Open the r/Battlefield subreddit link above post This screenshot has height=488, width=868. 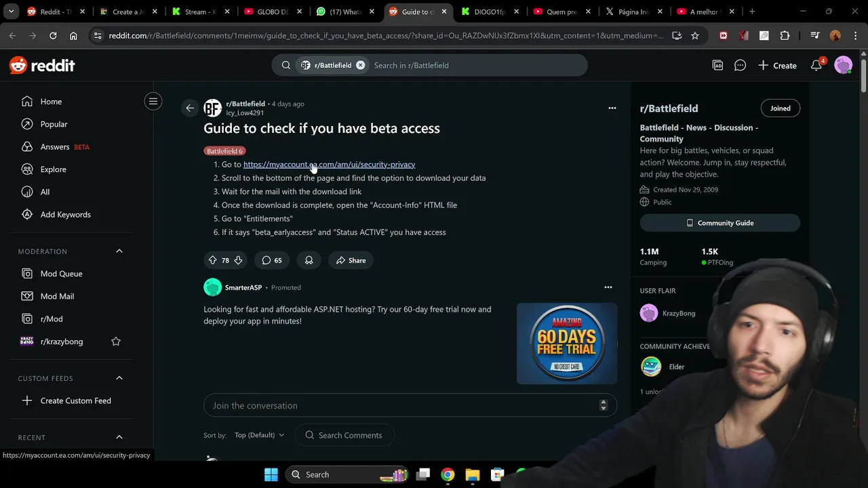(x=245, y=104)
